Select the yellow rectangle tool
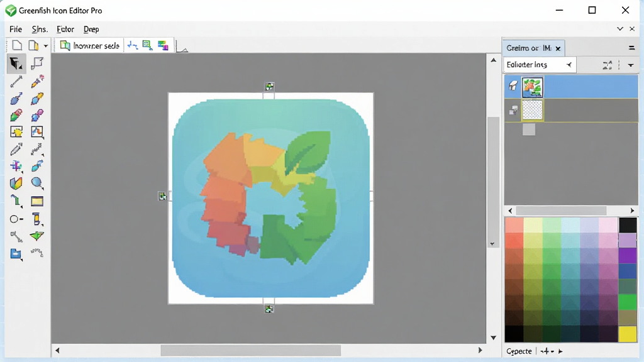Viewport: 644px width, 362px height. [x=37, y=201]
